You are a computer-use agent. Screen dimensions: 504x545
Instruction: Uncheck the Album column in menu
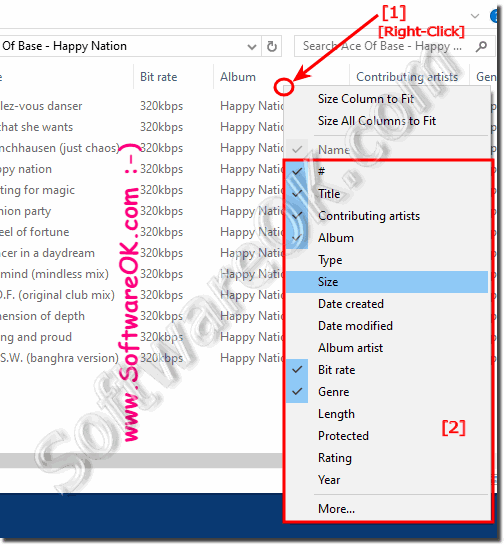(387, 238)
